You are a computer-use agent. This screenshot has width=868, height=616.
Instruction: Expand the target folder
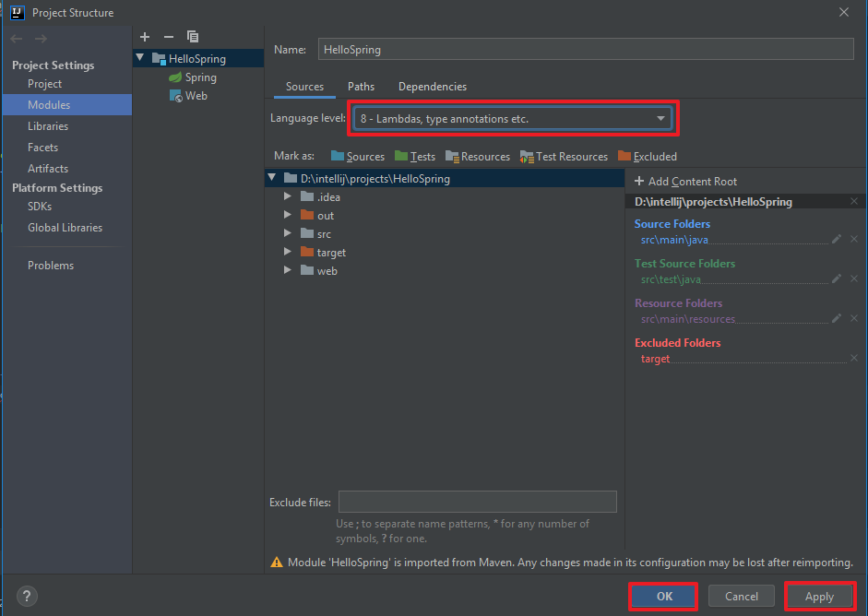click(287, 251)
